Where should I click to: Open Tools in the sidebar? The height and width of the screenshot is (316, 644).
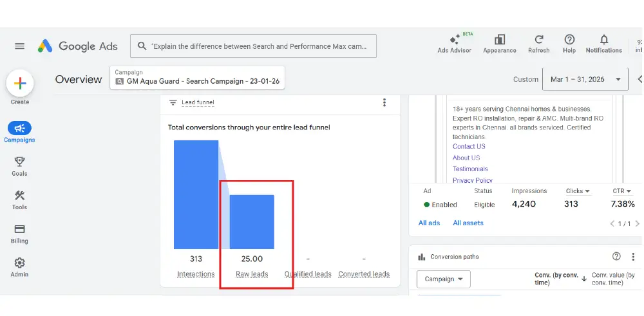coord(19,200)
